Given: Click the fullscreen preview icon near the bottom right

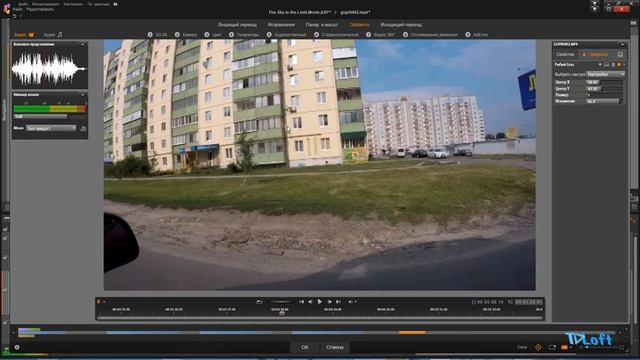Looking at the screenshot, I should [x=552, y=347].
